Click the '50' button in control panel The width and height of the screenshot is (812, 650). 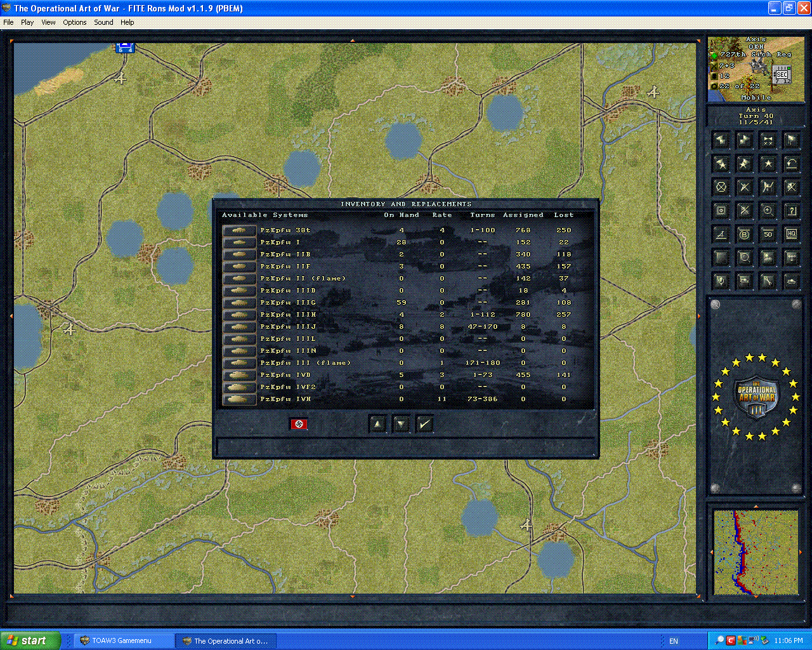768,234
